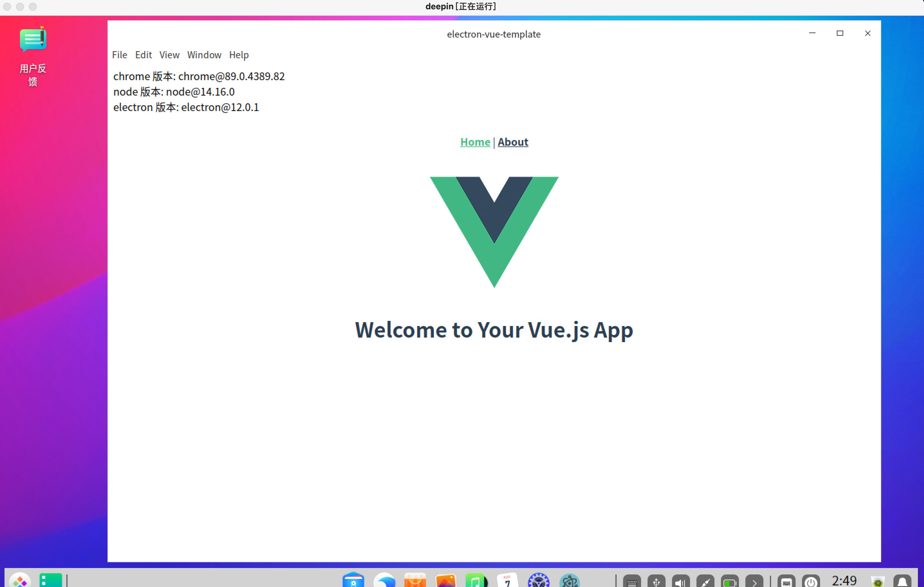Click the clock showing 2:49

pos(844,580)
